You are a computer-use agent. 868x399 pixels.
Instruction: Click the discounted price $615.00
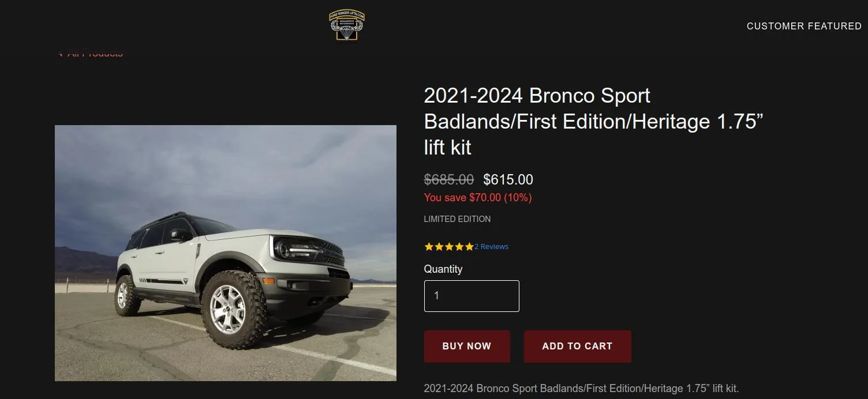coord(508,179)
